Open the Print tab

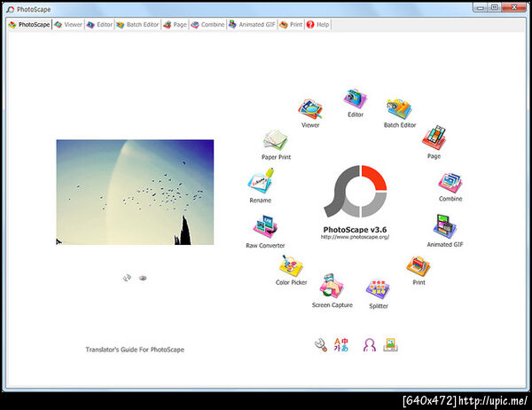(x=291, y=25)
